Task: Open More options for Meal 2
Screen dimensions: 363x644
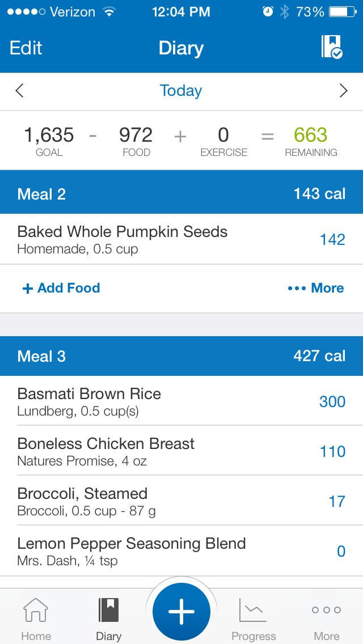Action: point(316,288)
